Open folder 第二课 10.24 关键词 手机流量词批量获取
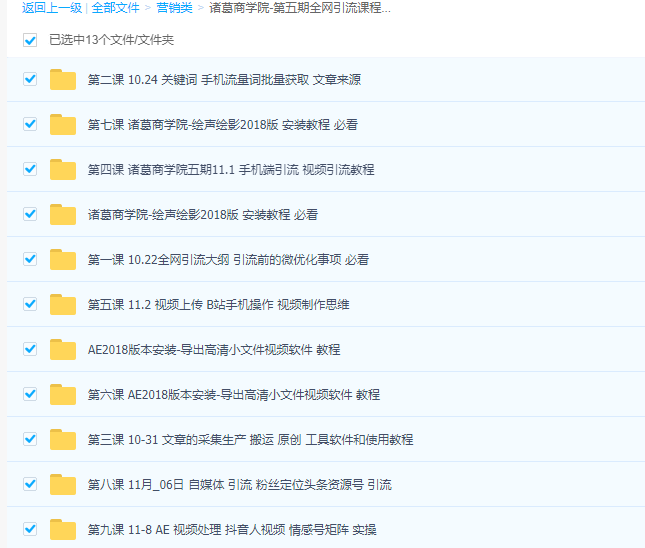 [224, 79]
